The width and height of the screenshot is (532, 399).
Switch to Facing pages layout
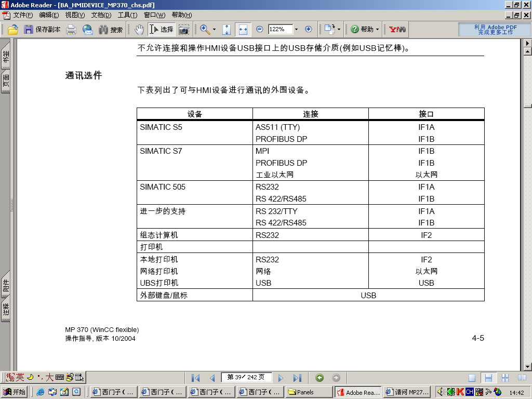coord(522,378)
